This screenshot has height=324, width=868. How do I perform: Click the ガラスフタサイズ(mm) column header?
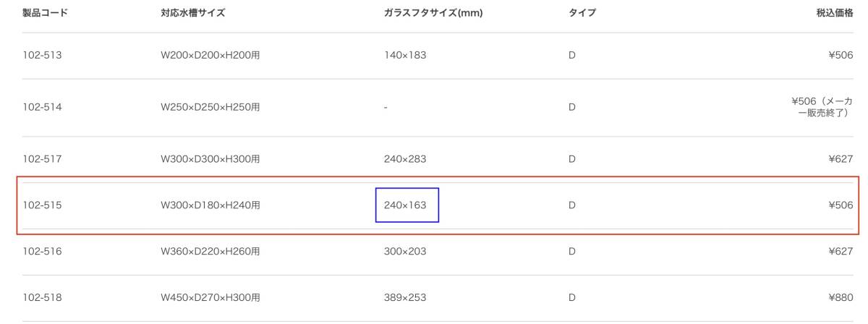click(433, 13)
